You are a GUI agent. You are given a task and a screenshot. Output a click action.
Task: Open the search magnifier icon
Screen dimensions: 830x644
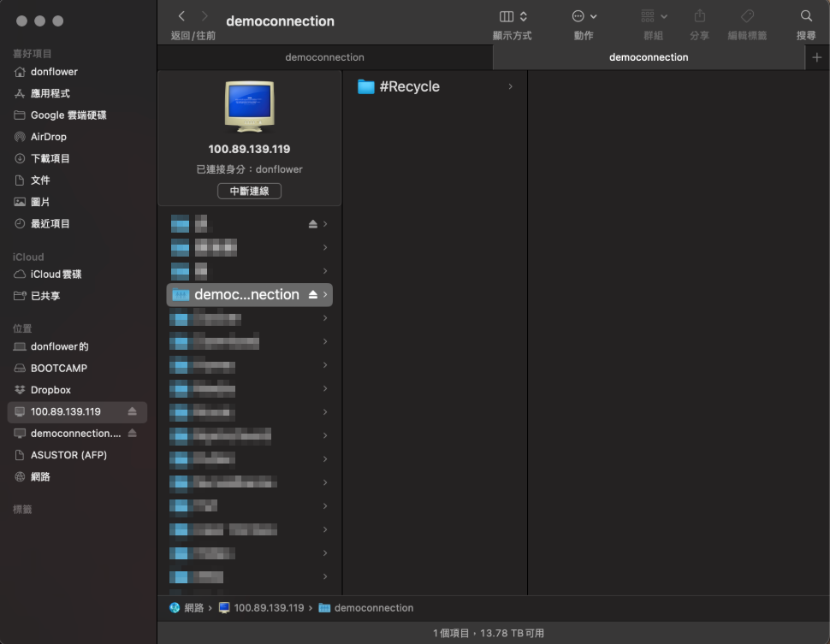[x=805, y=16]
